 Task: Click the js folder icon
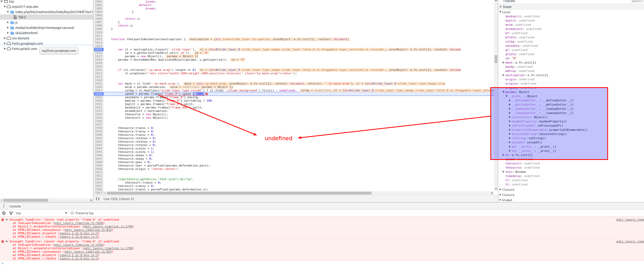(12, 22)
